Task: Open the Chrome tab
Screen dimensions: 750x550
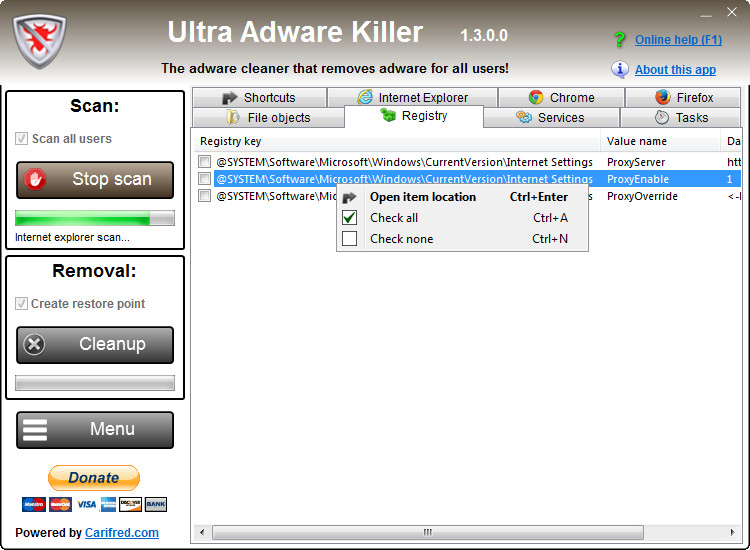Action: (x=562, y=97)
